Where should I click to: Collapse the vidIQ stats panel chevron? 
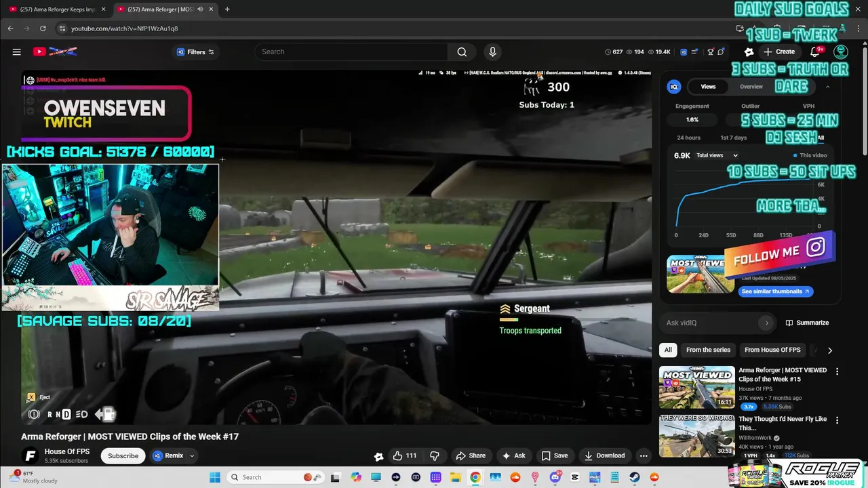pyautogui.click(x=827, y=87)
